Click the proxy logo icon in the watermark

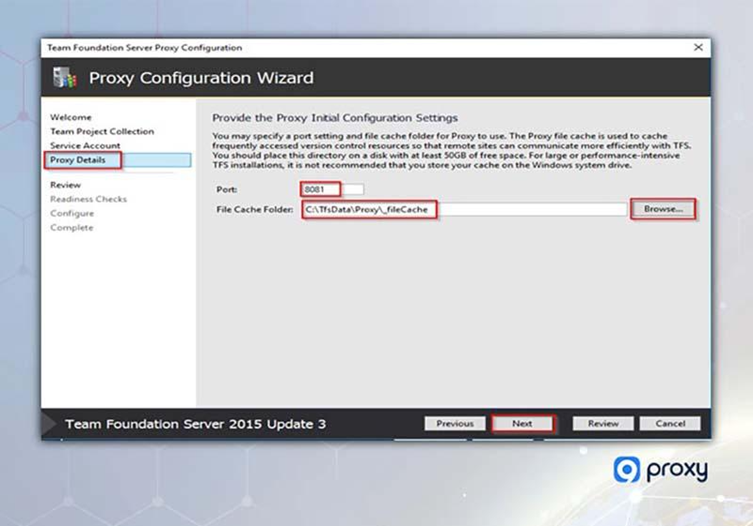click(627, 470)
